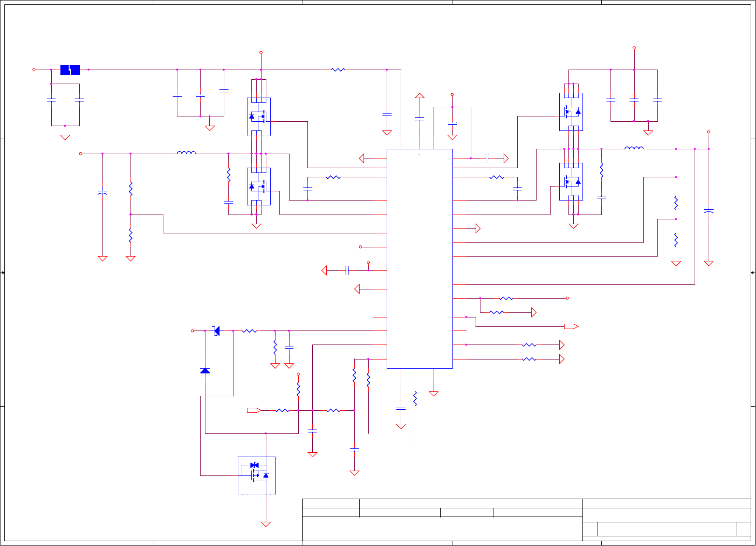Select the terminal circle left of the left inductor

pyautogui.click(x=81, y=154)
